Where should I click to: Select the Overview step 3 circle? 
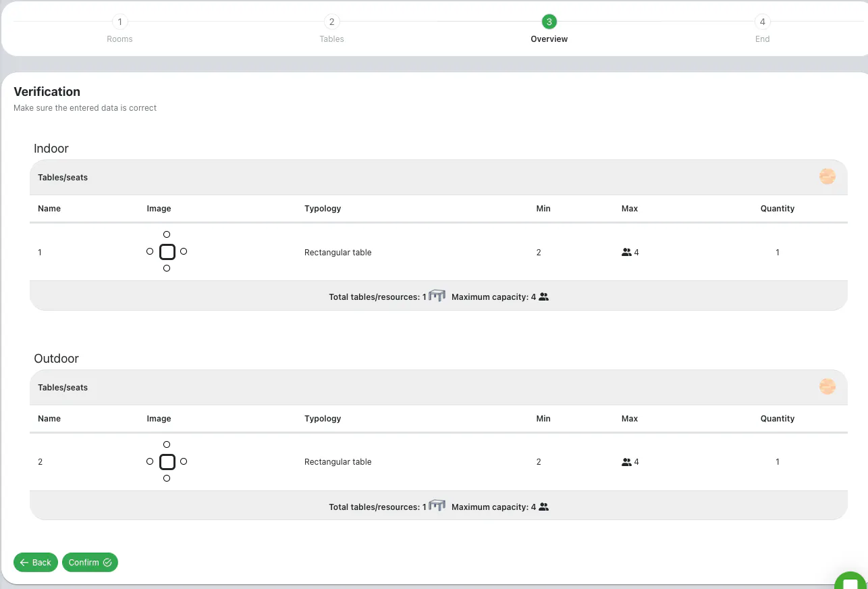549,22
